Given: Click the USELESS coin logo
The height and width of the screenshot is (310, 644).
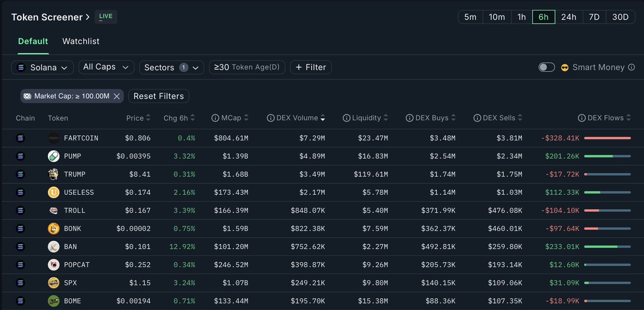Looking at the screenshot, I should (x=53, y=192).
